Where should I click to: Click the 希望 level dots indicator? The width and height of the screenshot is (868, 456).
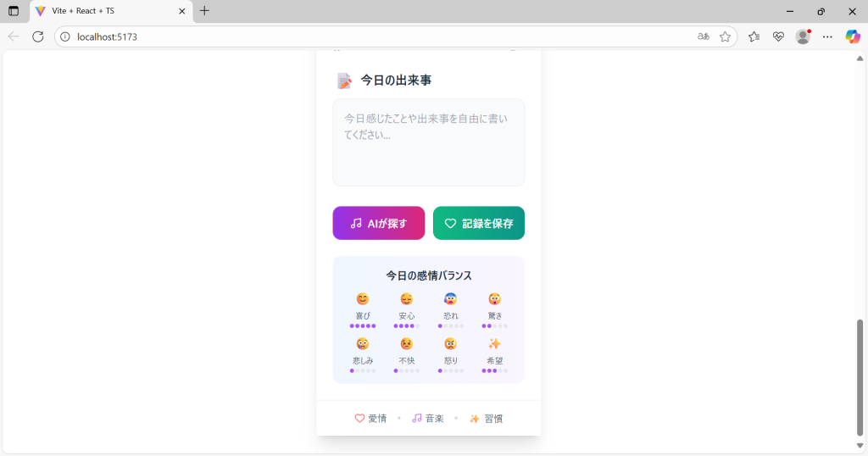494,370
